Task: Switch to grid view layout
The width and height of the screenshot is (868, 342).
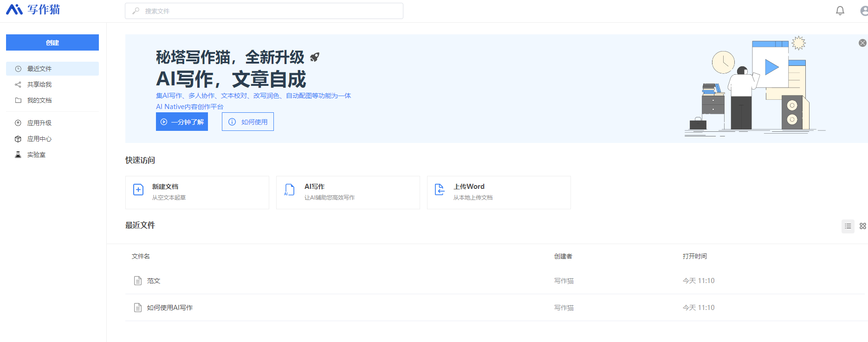Action: tap(862, 226)
